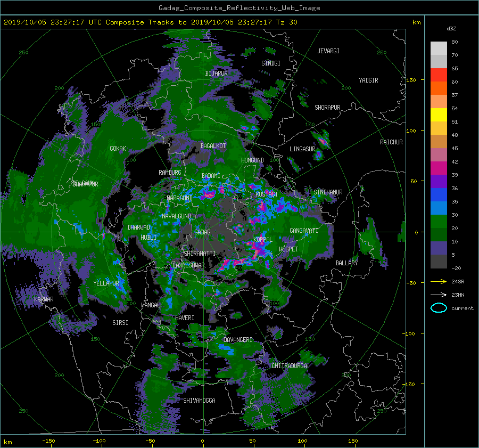The height and width of the screenshot is (448, 479).
Task: Click the BALLARY city label
Action: (346, 263)
